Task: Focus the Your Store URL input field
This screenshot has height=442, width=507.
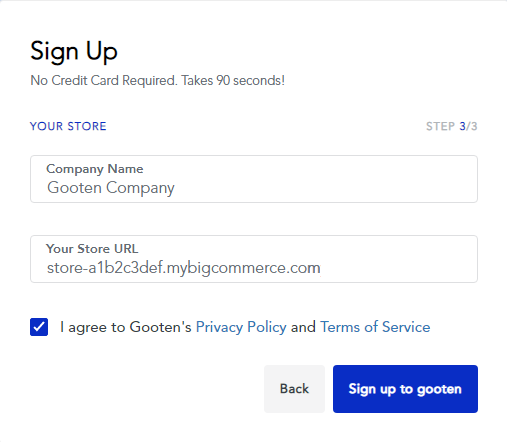Action: click(x=254, y=259)
